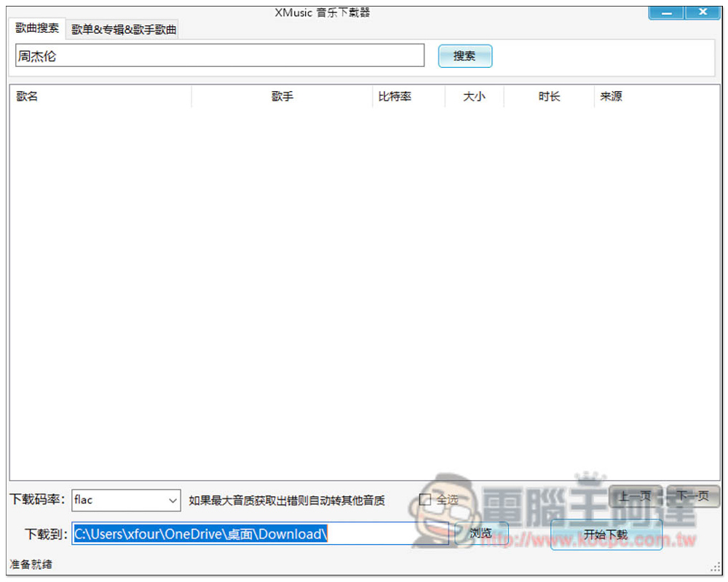This screenshot has width=728, height=582.
Task: Click the 来源 column header
Action: point(655,96)
